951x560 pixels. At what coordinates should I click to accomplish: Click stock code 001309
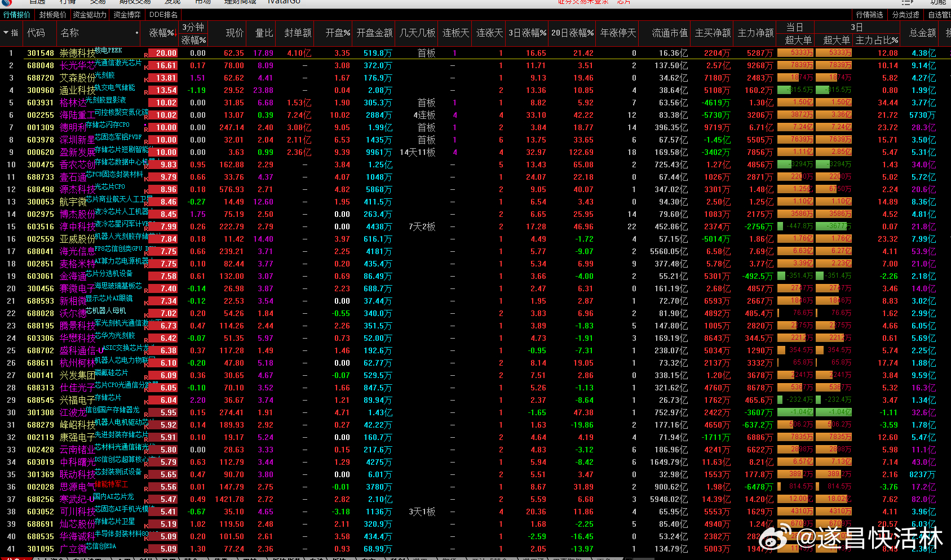click(41, 127)
